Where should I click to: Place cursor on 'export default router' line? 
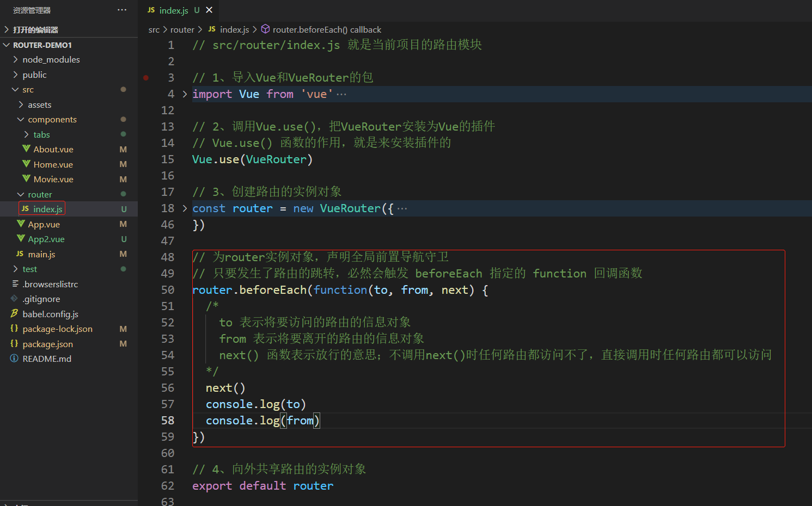262,486
